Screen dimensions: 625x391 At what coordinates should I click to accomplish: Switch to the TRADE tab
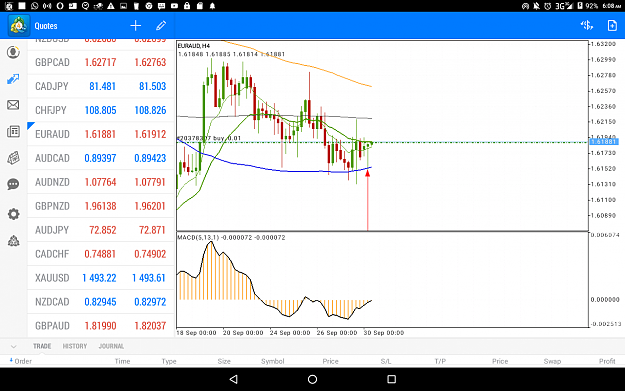(x=42, y=346)
